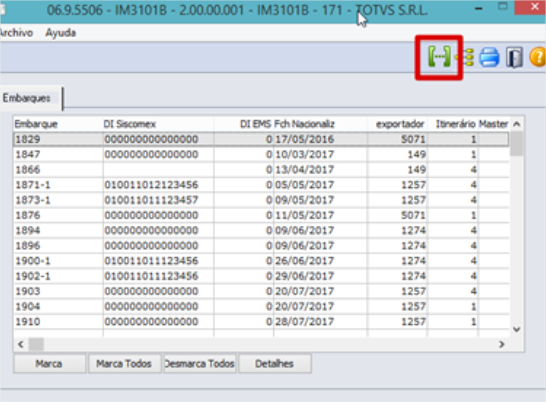Image resolution: width=546 pixels, height=402 pixels.
Task: Click the Detalhes button
Action: 275,364
